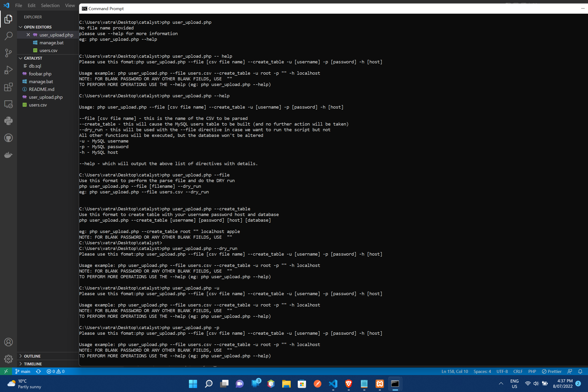This screenshot has width=588, height=392.
Task: Open the volume control slider
Action: 536,384
